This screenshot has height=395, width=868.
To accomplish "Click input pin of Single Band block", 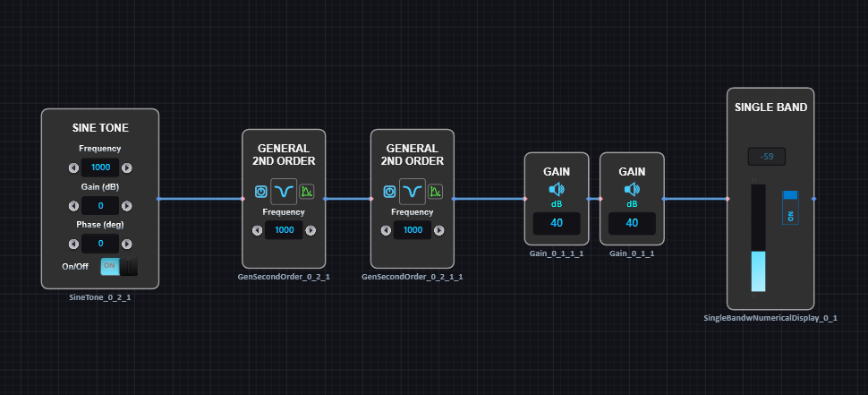I will (728, 199).
